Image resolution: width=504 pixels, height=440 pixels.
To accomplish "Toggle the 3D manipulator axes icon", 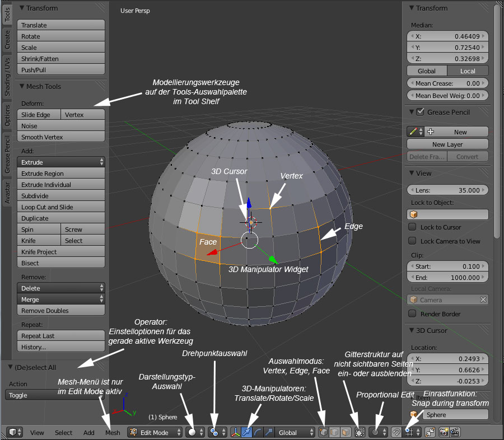I will [236, 432].
